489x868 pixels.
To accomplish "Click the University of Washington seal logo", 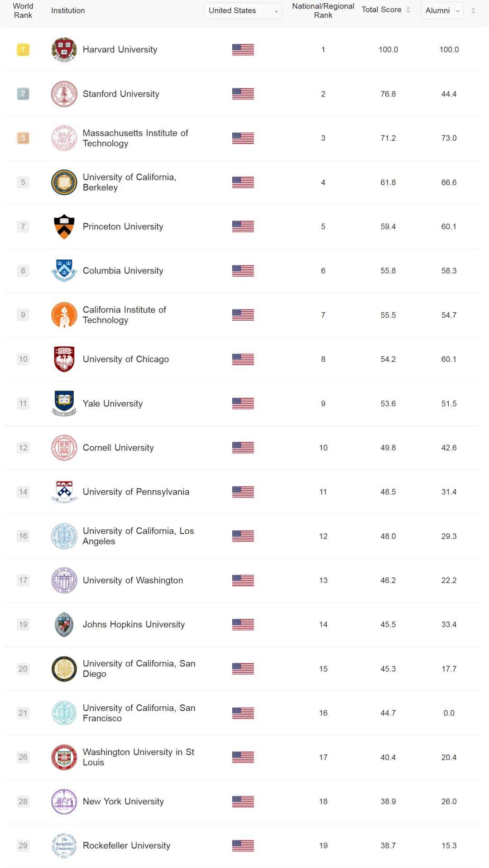I will (64, 580).
